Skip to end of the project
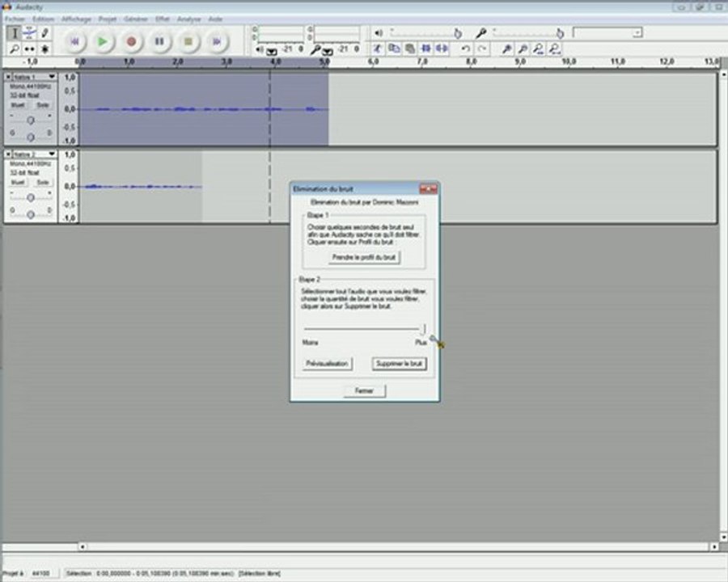This screenshot has width=728, height=582. (216, 41)
